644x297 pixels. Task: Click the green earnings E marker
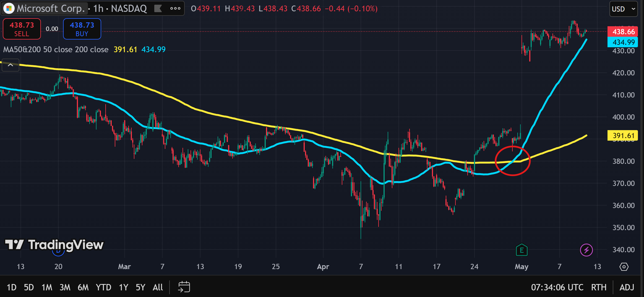pos(522,250)
